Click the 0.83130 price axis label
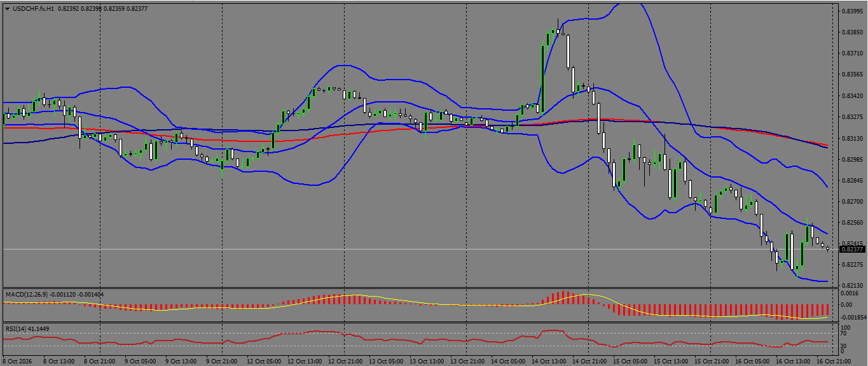Screen dimensions: 868x366 pos(852,138)
